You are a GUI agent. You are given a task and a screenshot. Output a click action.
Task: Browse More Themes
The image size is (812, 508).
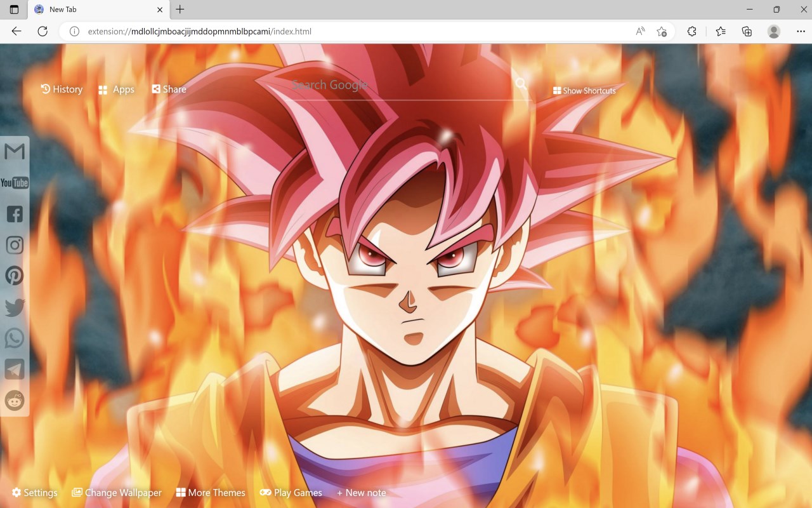pyautogui.click(x=211, y=493)
